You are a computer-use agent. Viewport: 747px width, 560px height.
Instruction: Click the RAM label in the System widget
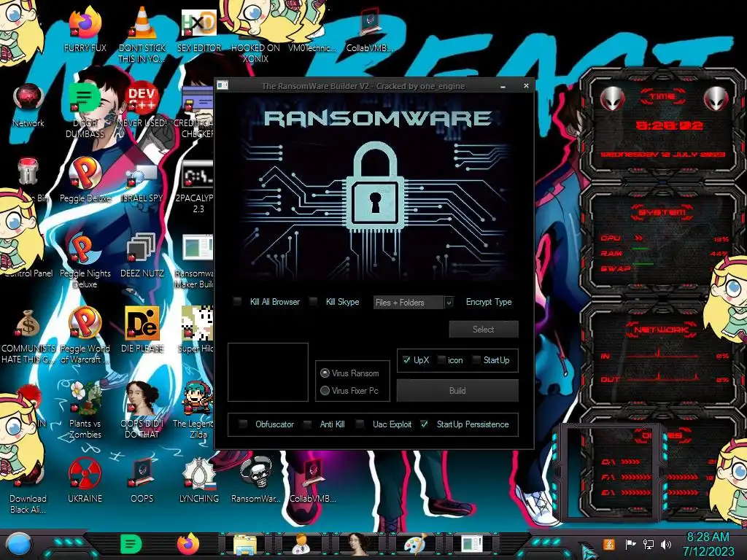point(611,253)
